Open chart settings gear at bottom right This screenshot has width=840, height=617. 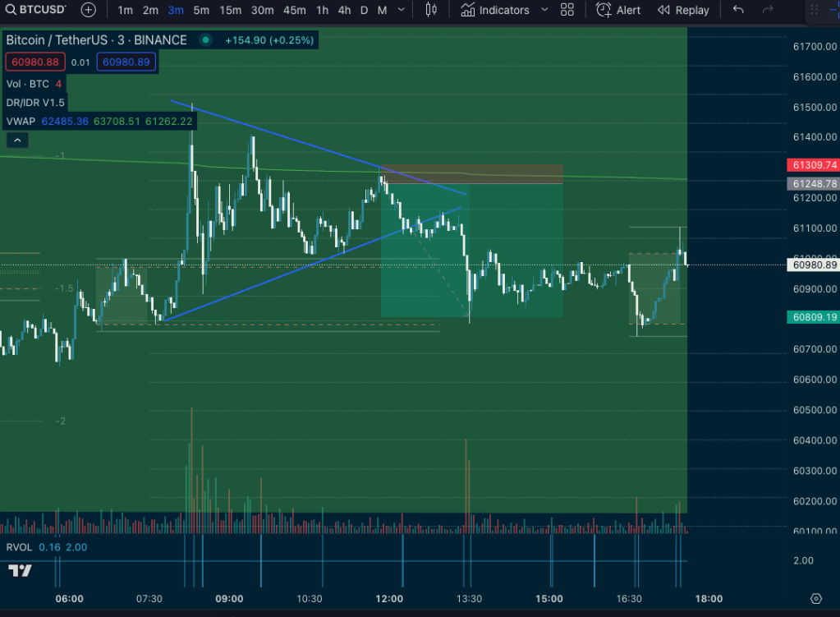[815, 598]
